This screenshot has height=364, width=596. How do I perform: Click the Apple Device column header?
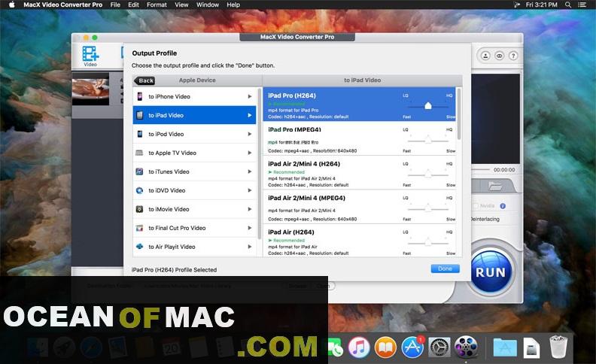point(197,80)
